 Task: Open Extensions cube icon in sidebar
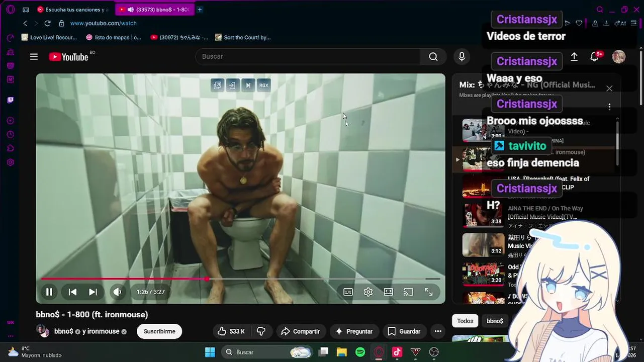[10, 148]
